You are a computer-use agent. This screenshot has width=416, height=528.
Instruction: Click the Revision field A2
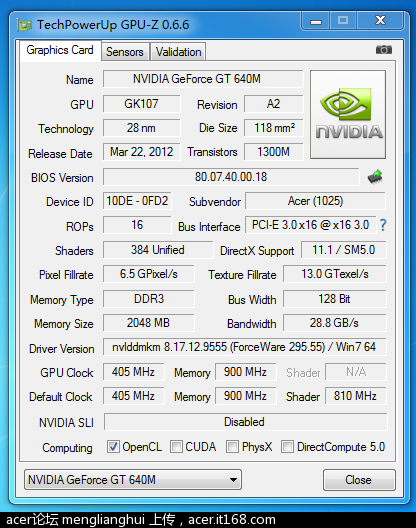point(274,104)
